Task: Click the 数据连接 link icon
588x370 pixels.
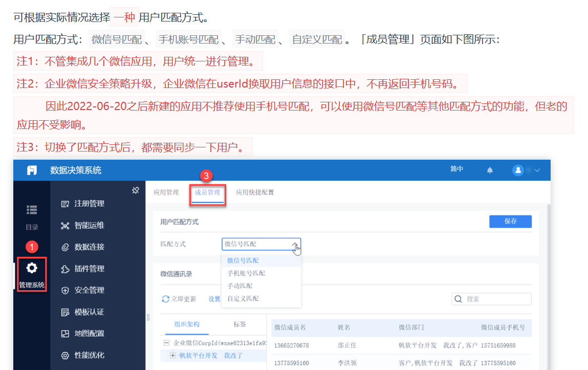Action: (65, 247)
